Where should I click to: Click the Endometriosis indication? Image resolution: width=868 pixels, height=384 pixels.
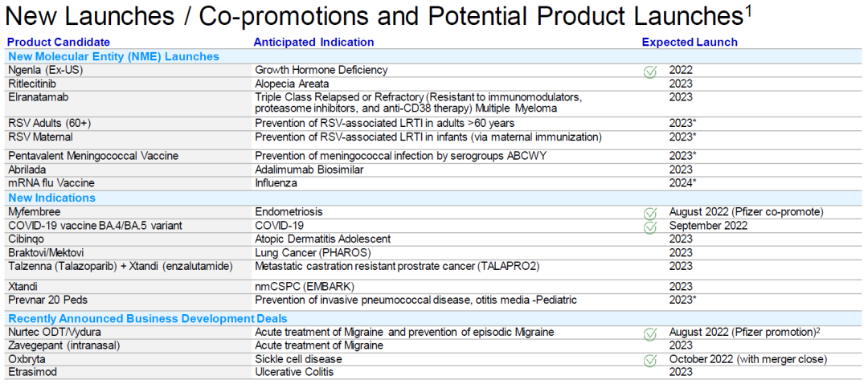pyautogui.click(x=289, y=212)
